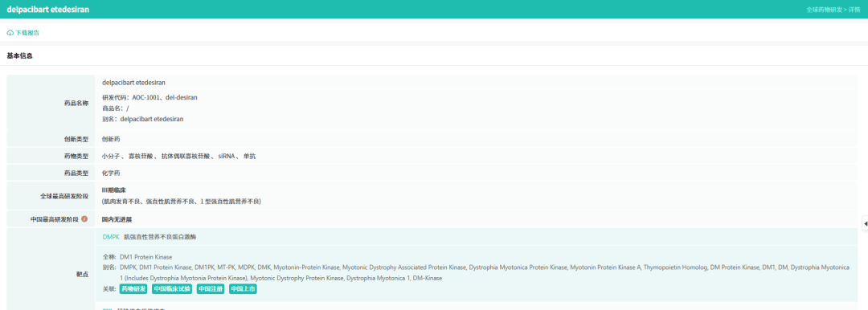Click the 化学药 drug category value
The height and width of the screenshot is (310, 868).
pyautogui.click(x=111, y=173)
